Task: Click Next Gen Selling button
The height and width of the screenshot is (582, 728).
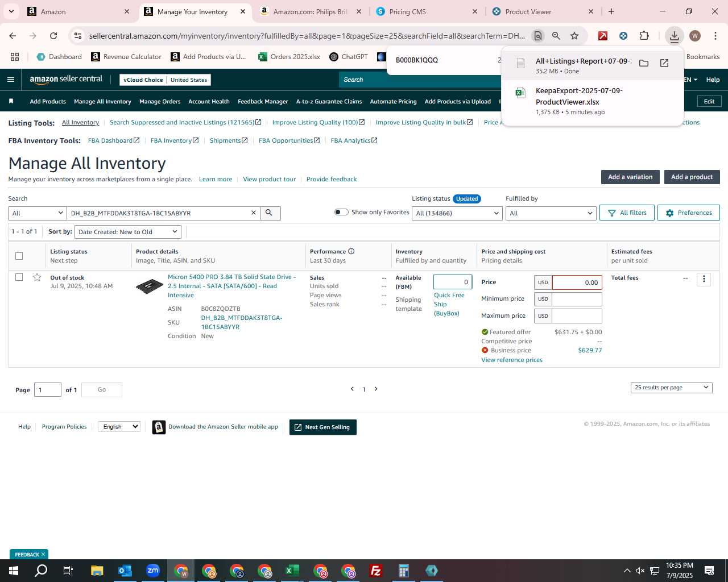Action: [323, 427]
